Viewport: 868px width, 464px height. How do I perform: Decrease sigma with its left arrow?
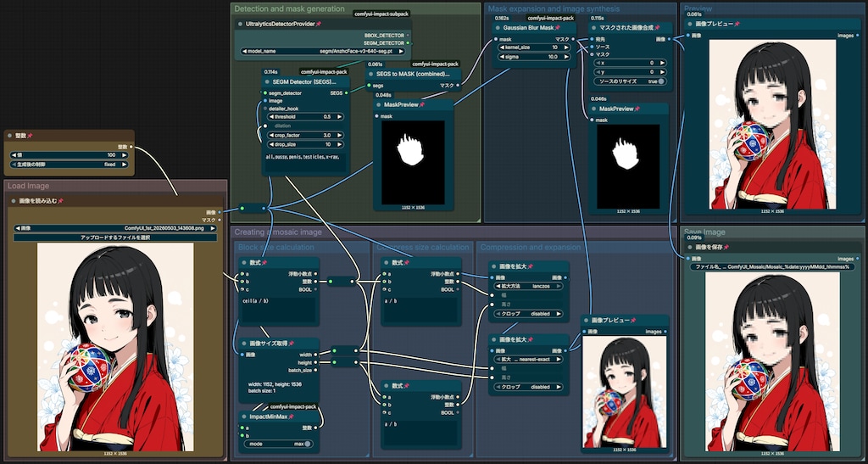[502, 57]
